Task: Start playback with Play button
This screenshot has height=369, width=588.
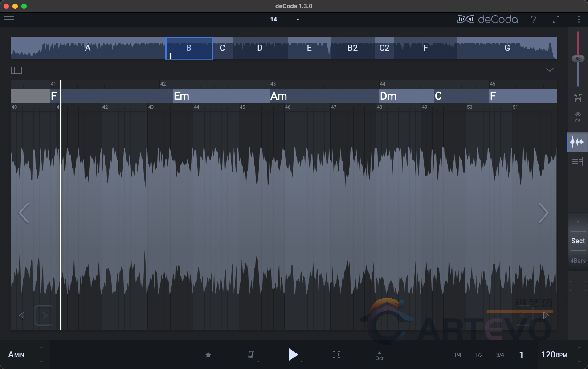Action: click(x=293, y=354)
